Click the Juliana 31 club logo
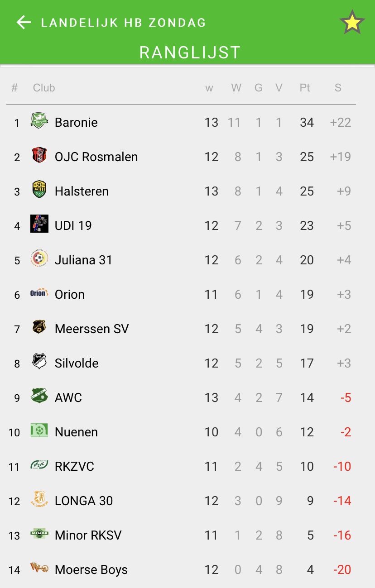375x588 pixels. coord(39,258)
